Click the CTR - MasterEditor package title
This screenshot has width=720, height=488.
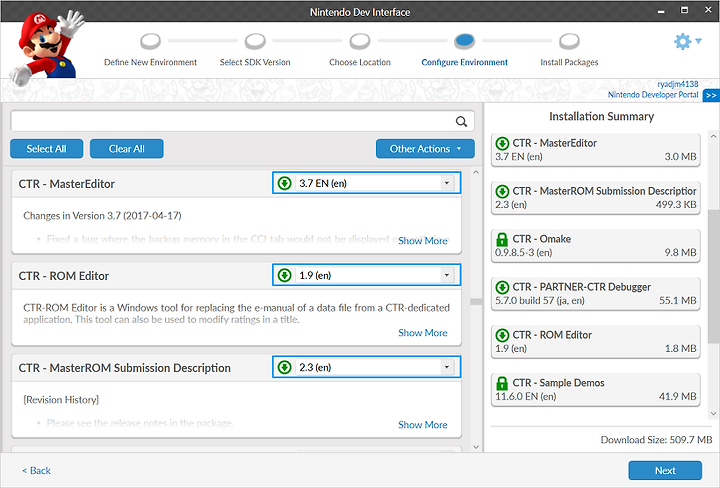click(x=67, y=184)
